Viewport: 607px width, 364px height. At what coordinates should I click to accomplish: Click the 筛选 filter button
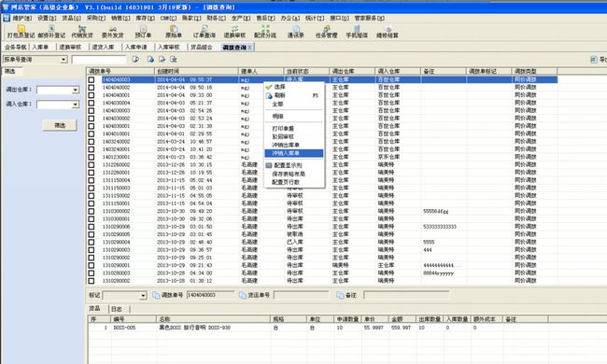pos(60,125)
